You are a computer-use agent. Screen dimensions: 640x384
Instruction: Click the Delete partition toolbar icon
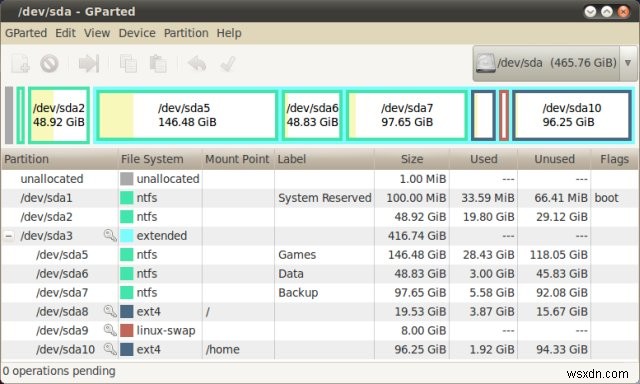tap(49, 64)
